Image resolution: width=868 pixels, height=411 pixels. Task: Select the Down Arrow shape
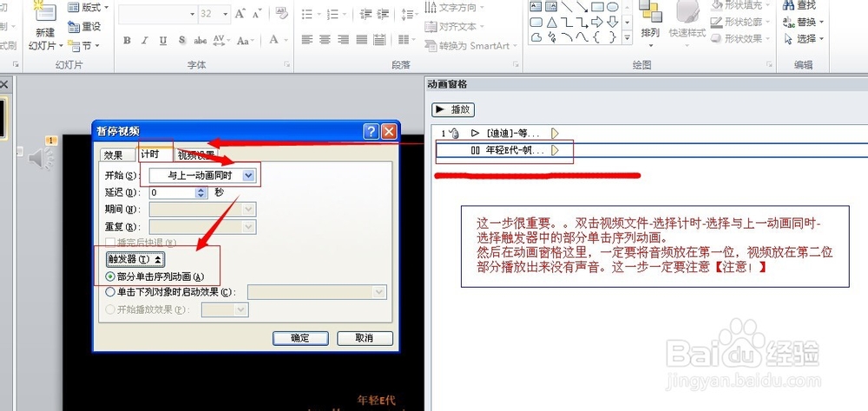pos(612,23)
